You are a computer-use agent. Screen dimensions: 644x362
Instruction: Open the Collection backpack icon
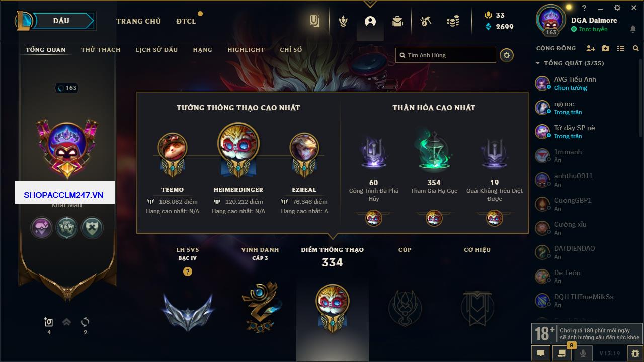(x=397, y=21)
